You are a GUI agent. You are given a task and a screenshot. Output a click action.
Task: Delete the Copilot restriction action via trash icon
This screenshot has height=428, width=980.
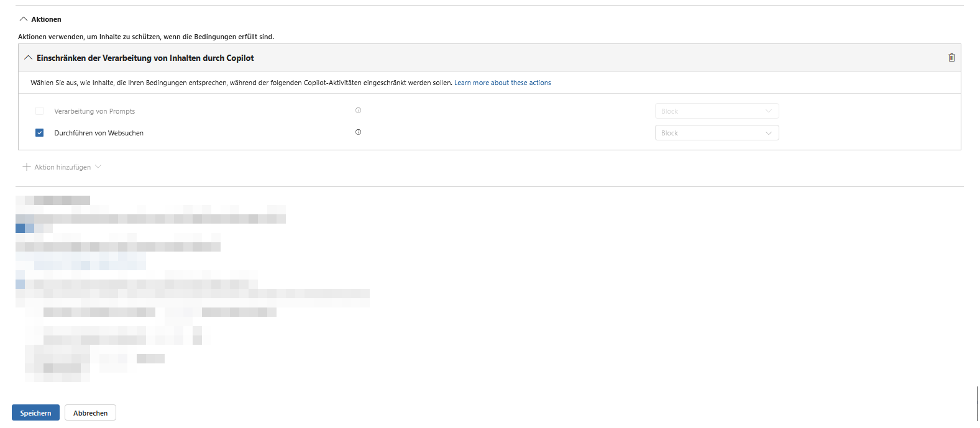tap(951, 58)
